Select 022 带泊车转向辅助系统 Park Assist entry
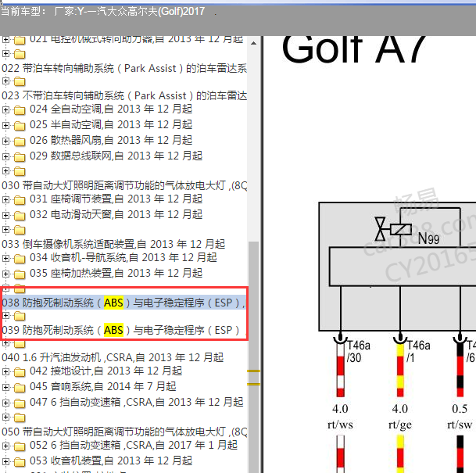 (124, 68)
